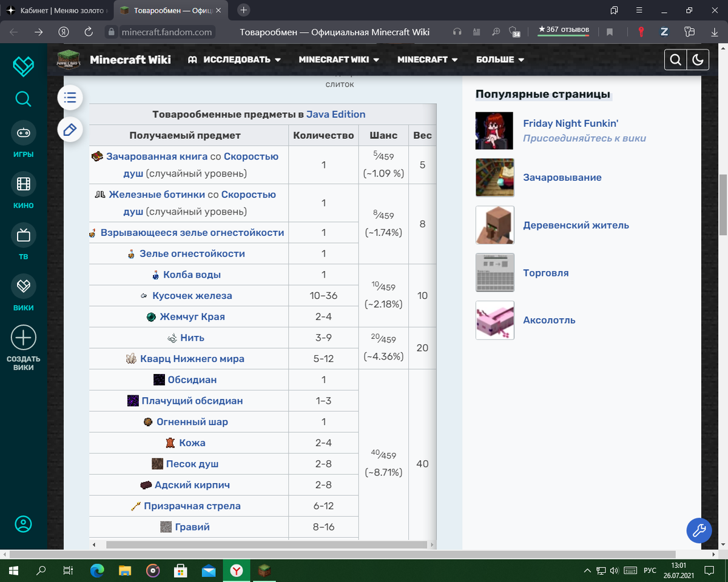The image size is (728, 582).
Task: Open Microsoft Store from taskbar
Action: (181, 570)
